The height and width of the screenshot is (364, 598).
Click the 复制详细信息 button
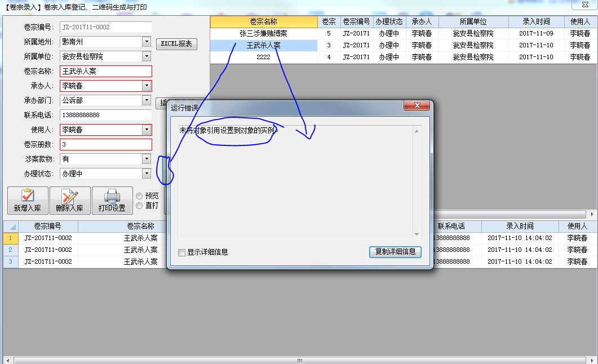395,252
